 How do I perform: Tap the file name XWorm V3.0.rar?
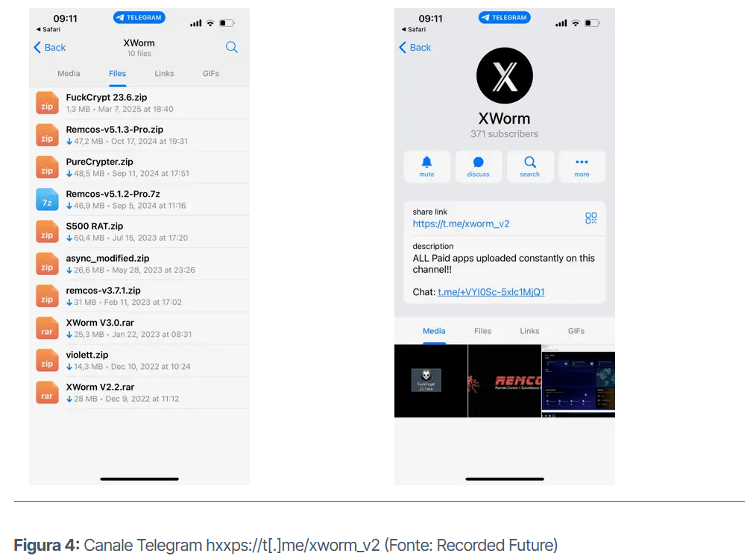[100, 323]
